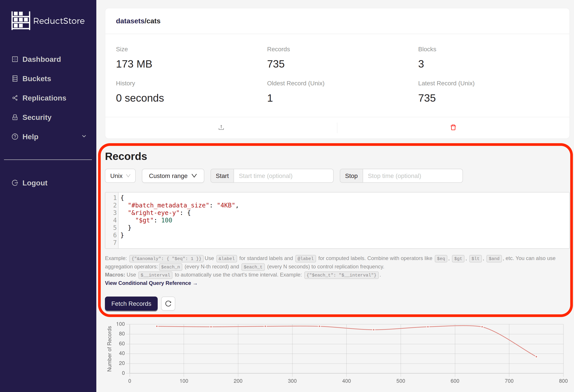Expand the Help menu chevron
The image size is (574, 392).
point(84,136)
